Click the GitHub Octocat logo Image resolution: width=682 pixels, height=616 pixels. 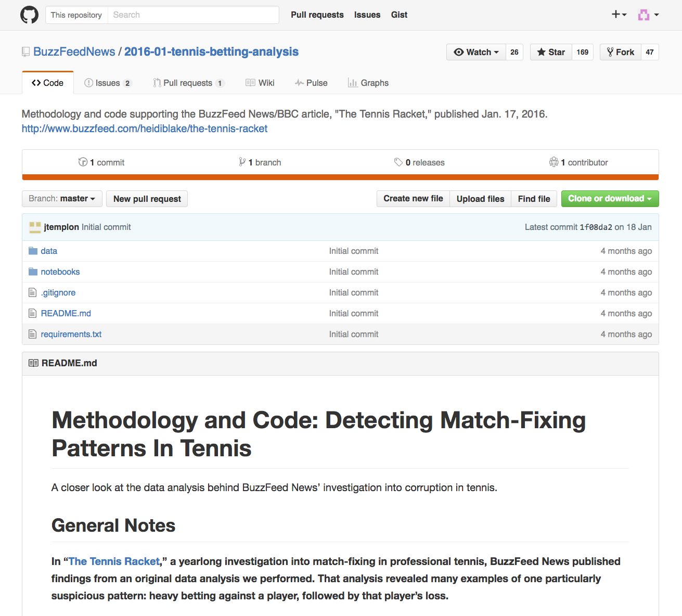pyautogui.click(x=29, y=15)
